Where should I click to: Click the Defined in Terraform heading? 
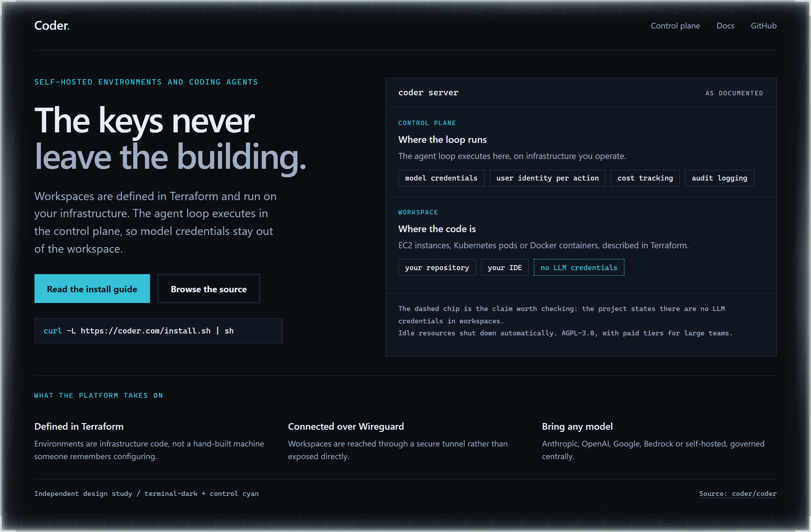click(79, 427)
